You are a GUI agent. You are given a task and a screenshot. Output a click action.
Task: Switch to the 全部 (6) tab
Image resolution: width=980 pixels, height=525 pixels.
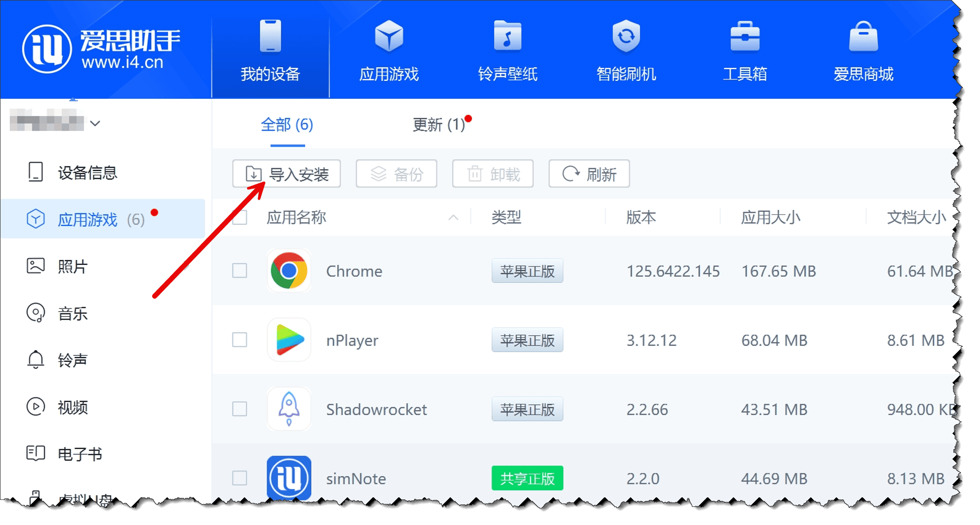[287, 124]
